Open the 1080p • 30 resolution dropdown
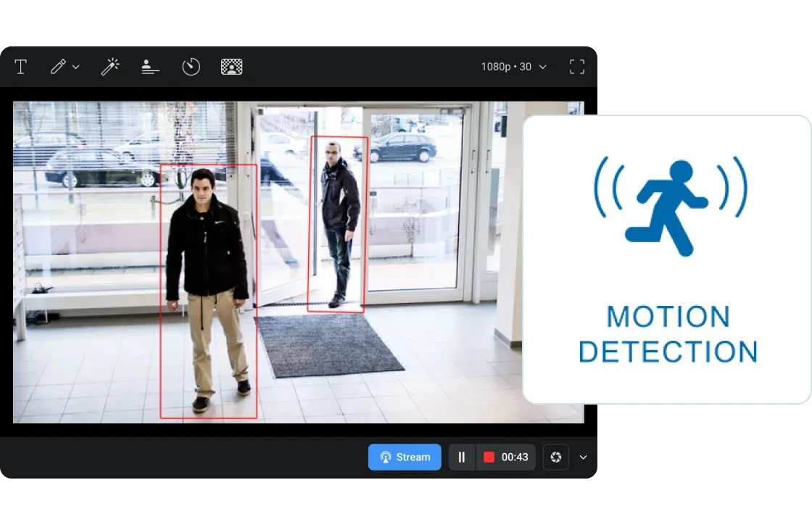 pos(513,67)
